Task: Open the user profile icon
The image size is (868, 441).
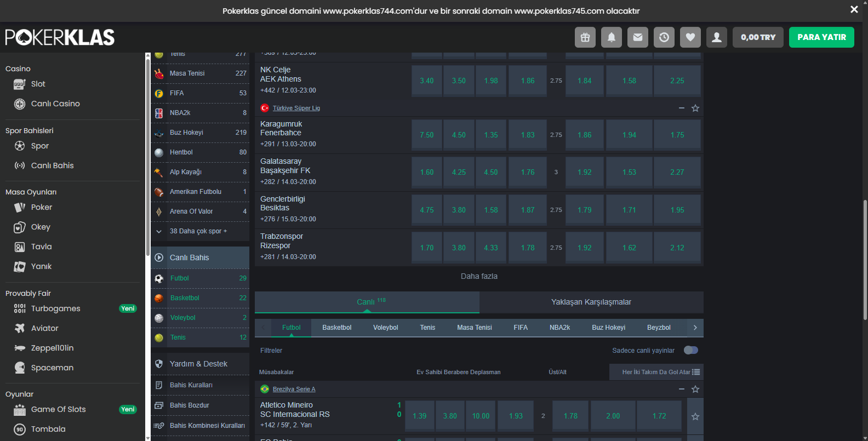Action: [717, 37]
